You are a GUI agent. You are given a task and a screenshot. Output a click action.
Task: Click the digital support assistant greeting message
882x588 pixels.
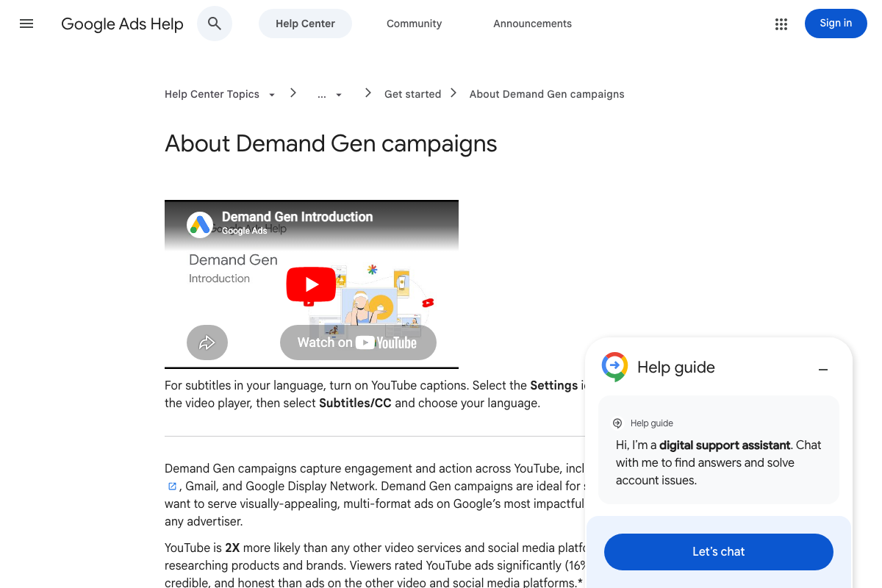[x=719, y=462]
